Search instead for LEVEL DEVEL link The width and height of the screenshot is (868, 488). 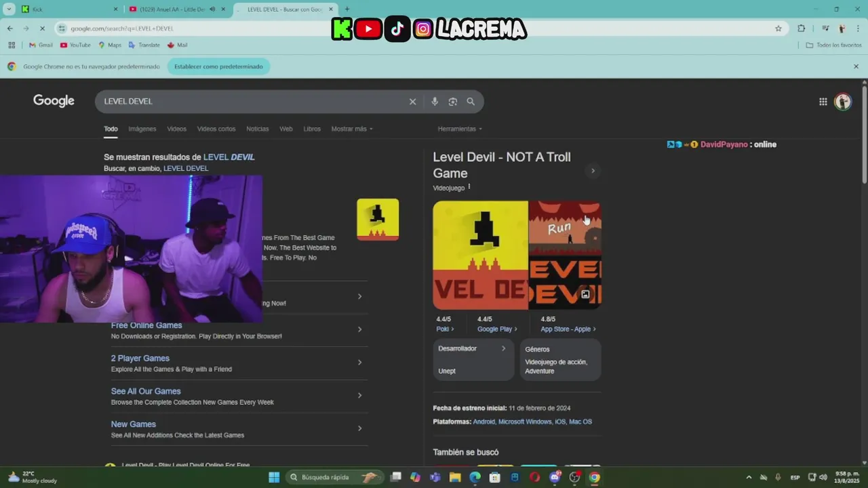tap(186, 169)
